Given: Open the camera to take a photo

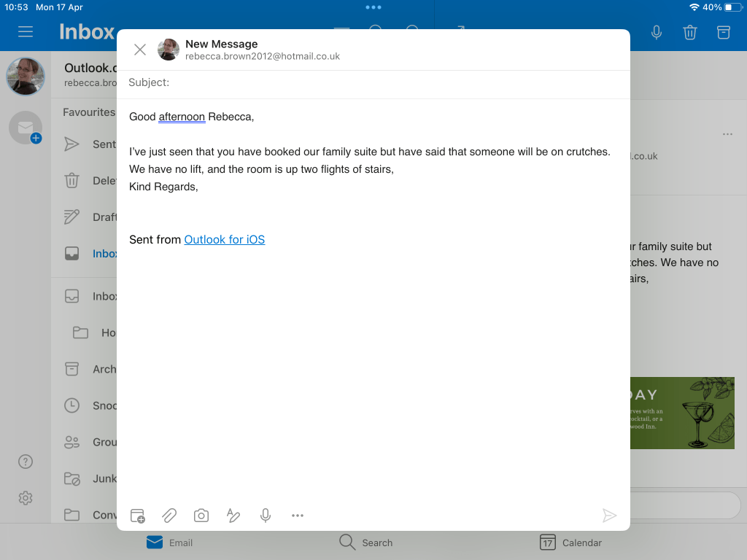Looking at the screenshot, I should (x=201, y=516).
